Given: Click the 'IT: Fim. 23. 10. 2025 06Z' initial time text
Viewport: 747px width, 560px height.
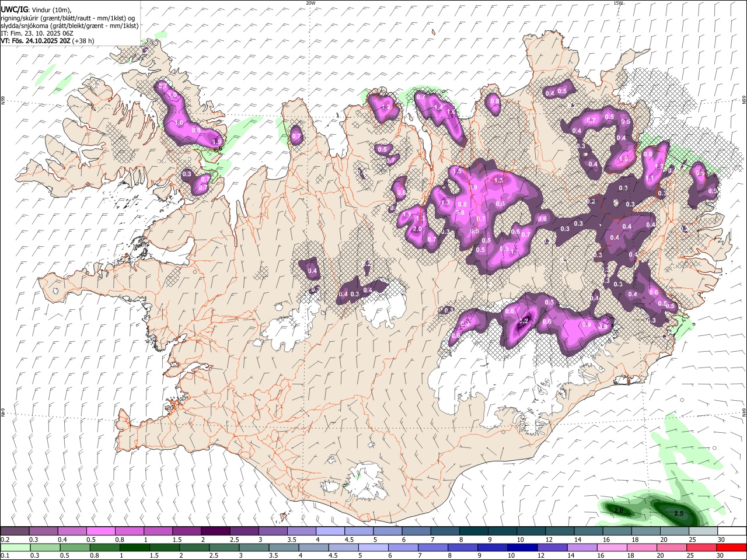Looking at the screenshot, I should point(37,33).
